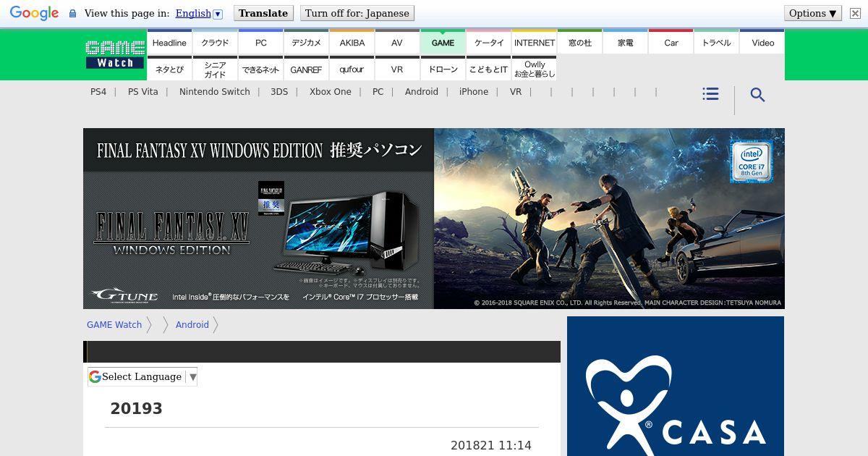Go to Nintendo Switch platform link
The height and width of the screenshot is (456, 868).
[215, 92]
